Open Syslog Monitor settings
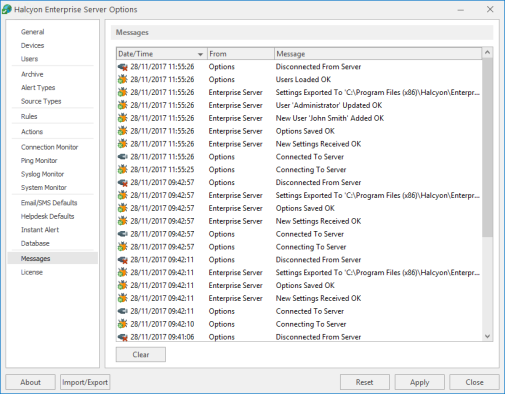 [42, 174]
